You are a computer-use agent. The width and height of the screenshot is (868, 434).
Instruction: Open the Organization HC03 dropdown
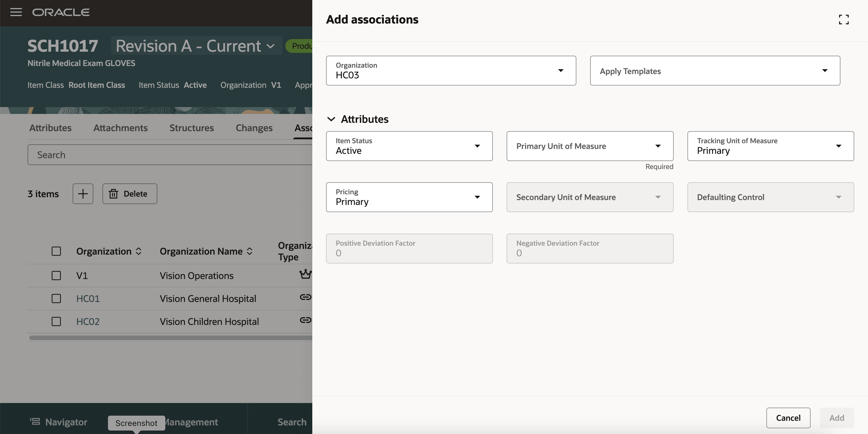(451, 71)
